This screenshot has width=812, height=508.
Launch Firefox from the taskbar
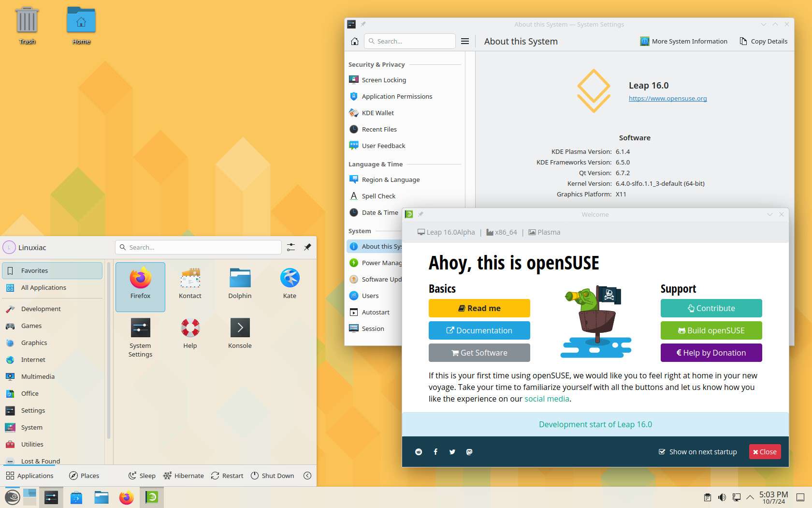click(127, 497)
